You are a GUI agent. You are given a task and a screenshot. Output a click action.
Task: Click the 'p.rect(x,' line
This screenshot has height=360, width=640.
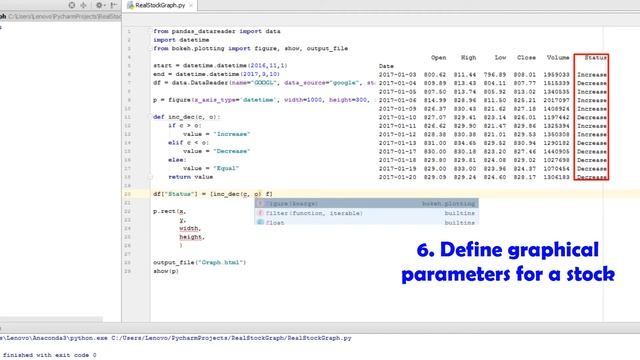tap(169, 211)
